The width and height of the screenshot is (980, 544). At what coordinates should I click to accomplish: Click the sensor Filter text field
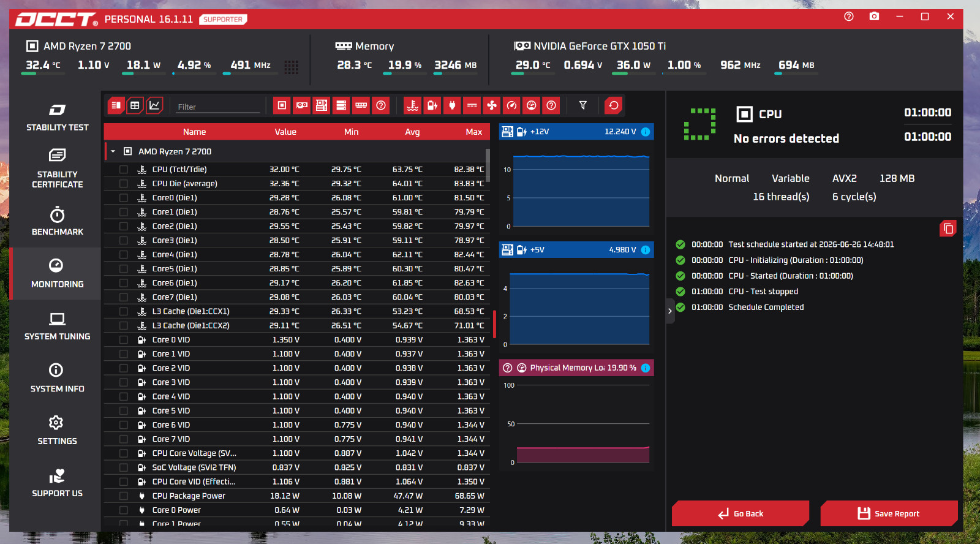(x=219, y=107)
